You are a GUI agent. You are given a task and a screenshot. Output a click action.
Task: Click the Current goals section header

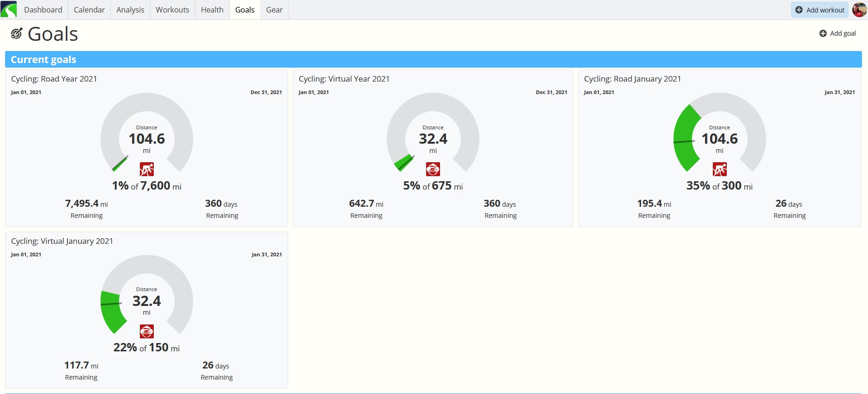click(x=434, y=59)
